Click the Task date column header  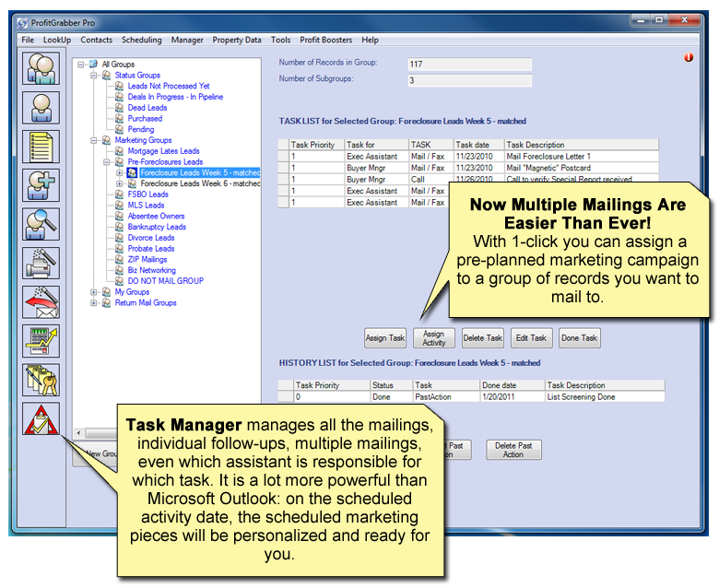(x=478, y=145)
